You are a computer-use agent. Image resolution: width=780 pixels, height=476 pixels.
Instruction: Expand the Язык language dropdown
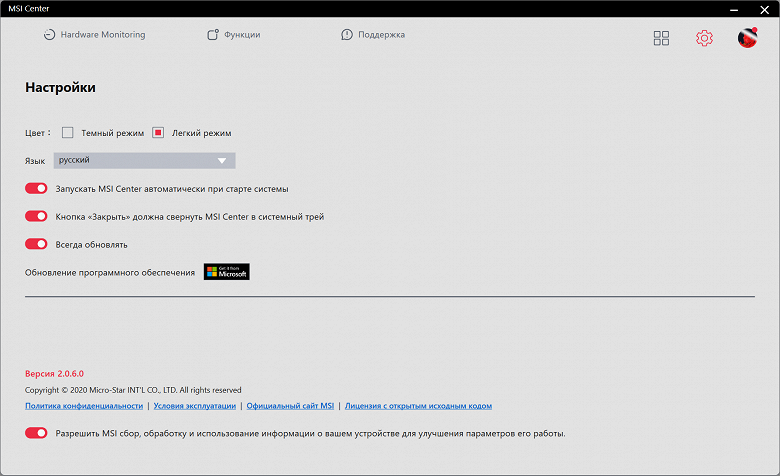click(144, 160)
